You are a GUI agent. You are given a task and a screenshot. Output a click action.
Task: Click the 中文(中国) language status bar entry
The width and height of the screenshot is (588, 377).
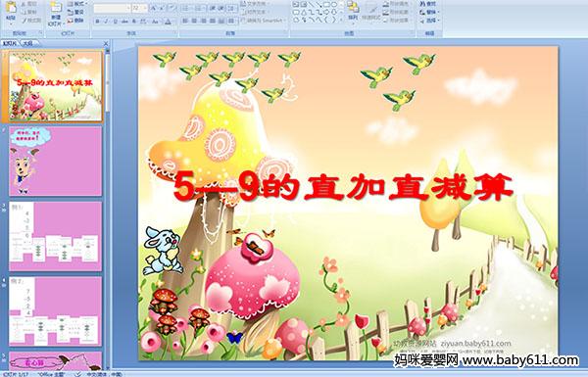[105, 374]
